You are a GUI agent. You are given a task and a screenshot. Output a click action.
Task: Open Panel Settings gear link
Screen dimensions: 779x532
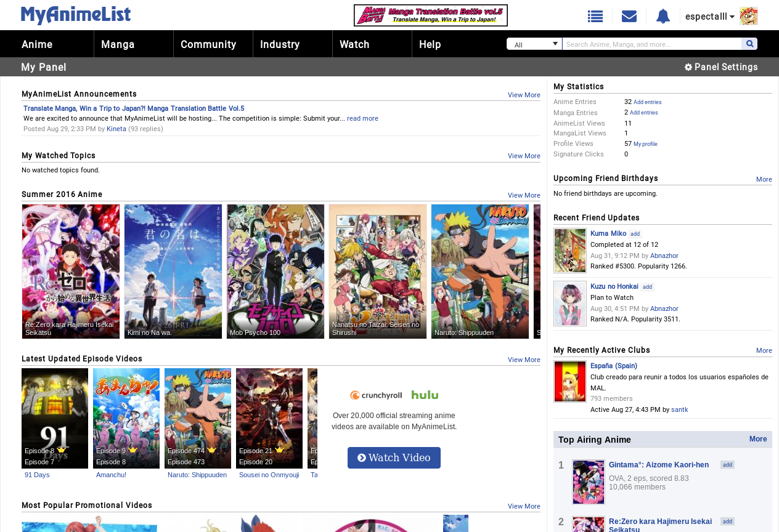click(x=721, y=67)
